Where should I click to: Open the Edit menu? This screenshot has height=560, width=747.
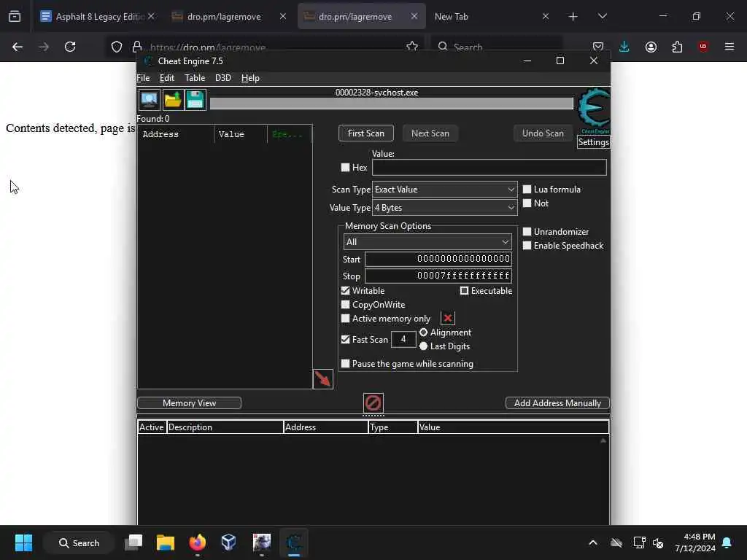[167, 77]
